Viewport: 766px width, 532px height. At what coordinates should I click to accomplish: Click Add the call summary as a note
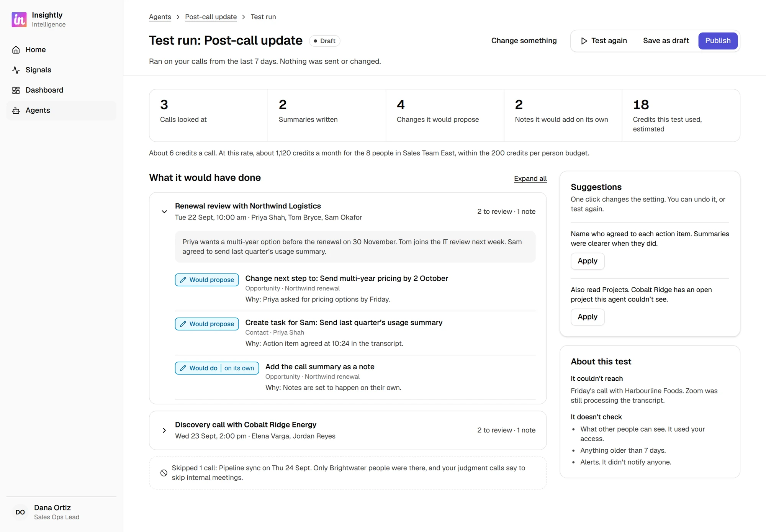click(320, 367)
